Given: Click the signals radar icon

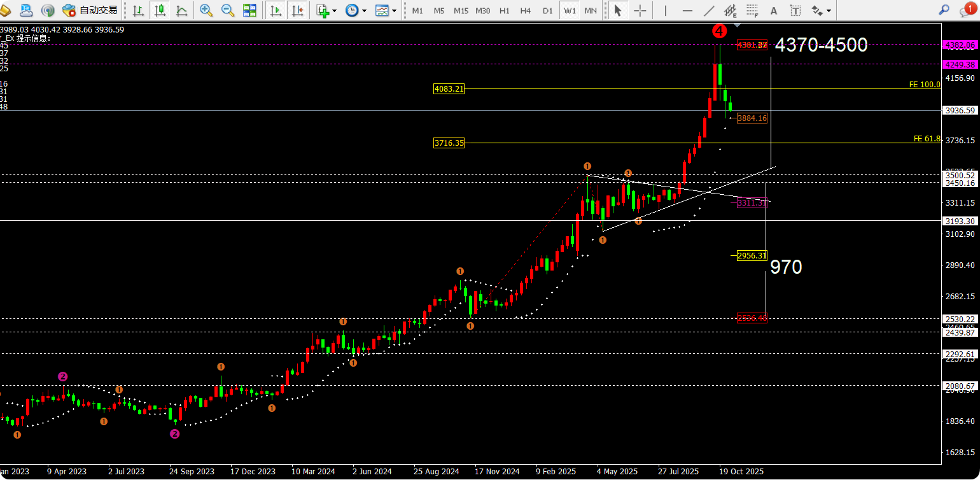Looking at the screenshot, I should point(48,10).
